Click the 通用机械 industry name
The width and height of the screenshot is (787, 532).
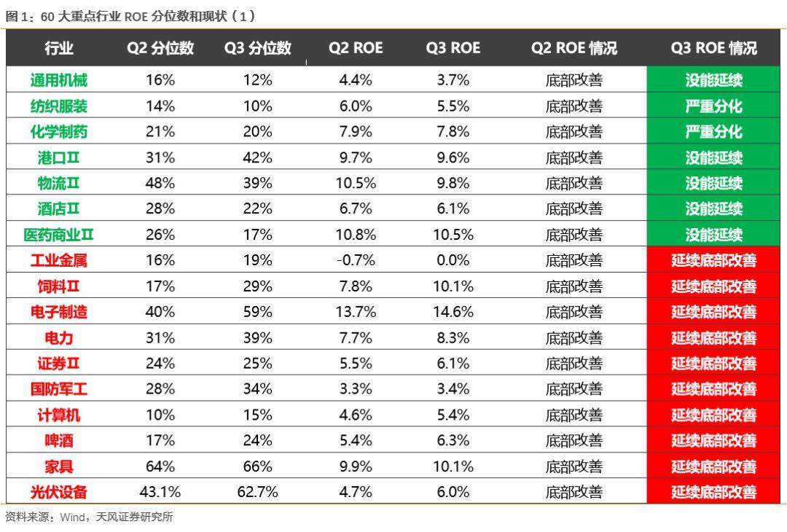pos(59,80)
